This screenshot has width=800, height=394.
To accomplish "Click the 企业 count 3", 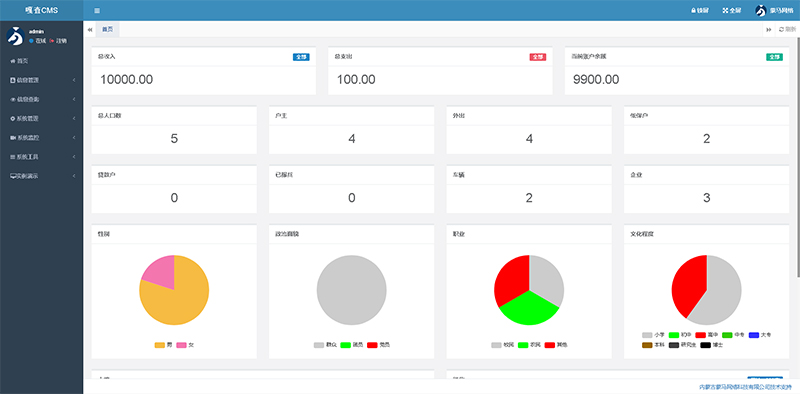I will [707, 198].
